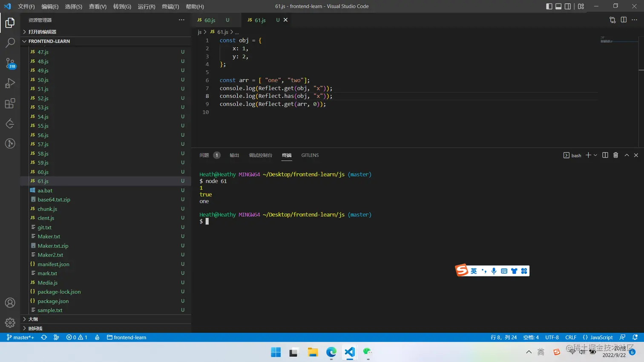Viewport: 644px width, 362px height.
Task: Open package.json in the file explorer
Action: tap(53, 301)
